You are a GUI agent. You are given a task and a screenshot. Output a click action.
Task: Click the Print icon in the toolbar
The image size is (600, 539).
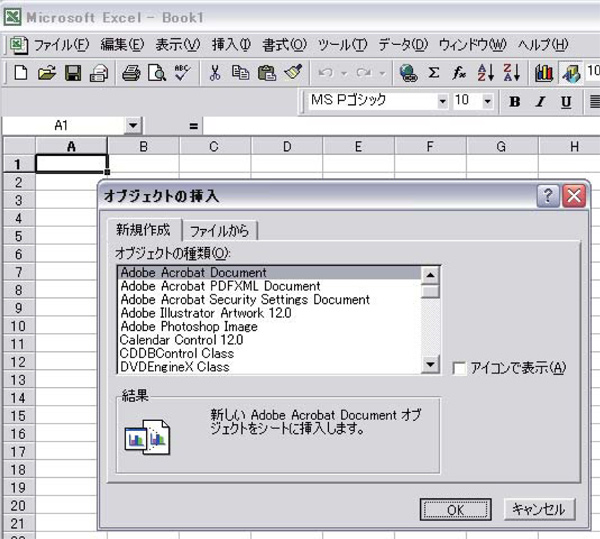pos(131,72)
